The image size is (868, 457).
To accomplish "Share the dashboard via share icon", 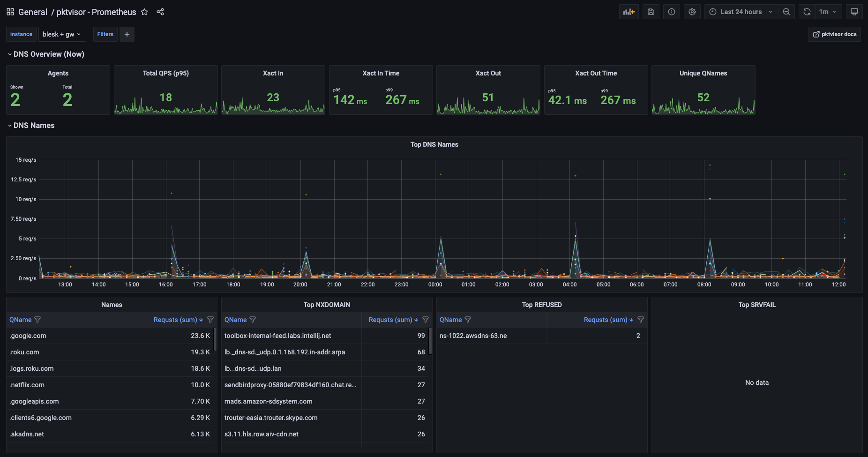I will [x=160, y=12].
